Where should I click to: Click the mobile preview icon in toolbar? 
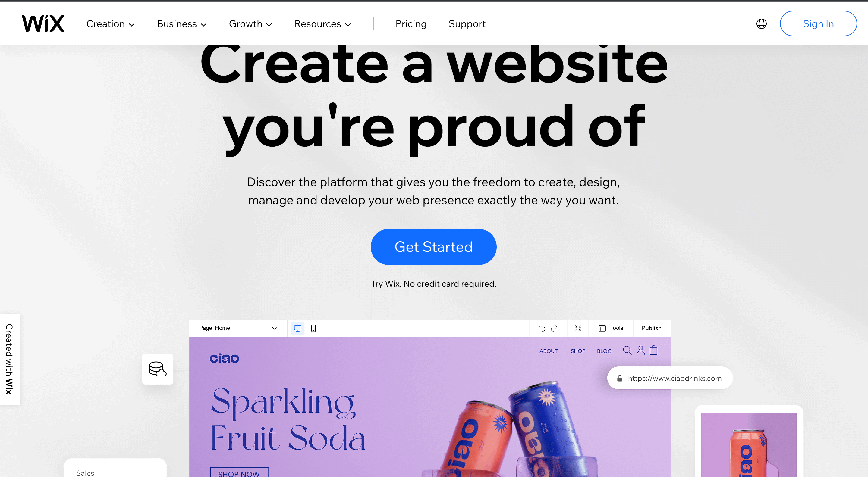point(313,328)
